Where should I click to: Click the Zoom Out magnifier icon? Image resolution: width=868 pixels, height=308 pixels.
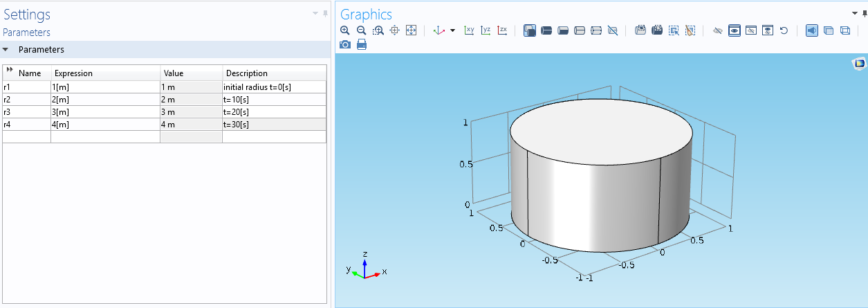[x=361, y=30]
